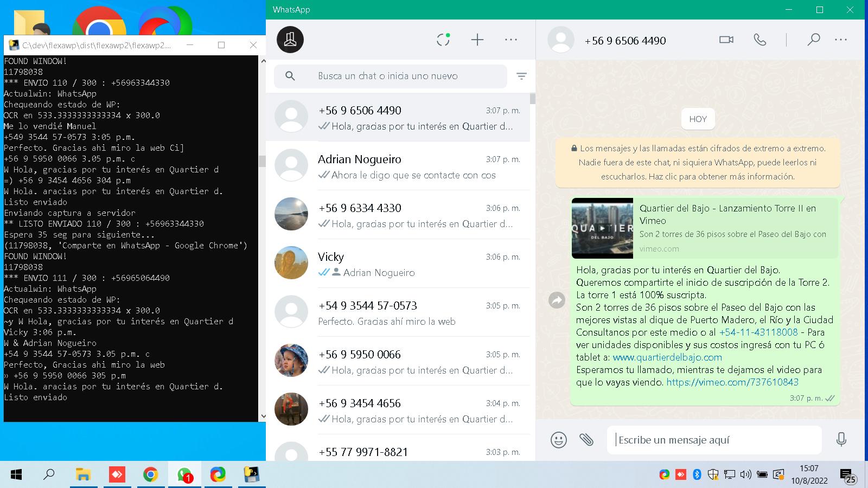
Task: Open the Google Chrome desktop shortcut
Action: click(x=99, y=22)
